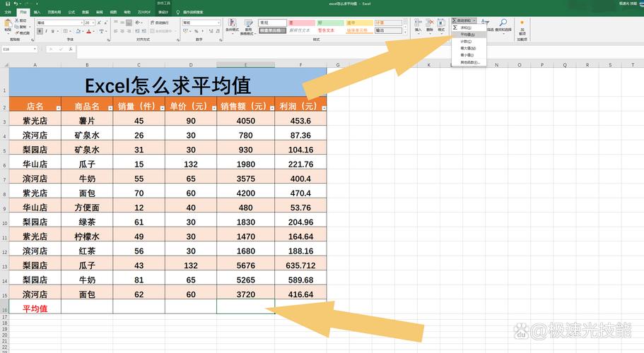Screen dimensions: 644x353
Task: Click the Borders icon
Action: click(65, 31)
